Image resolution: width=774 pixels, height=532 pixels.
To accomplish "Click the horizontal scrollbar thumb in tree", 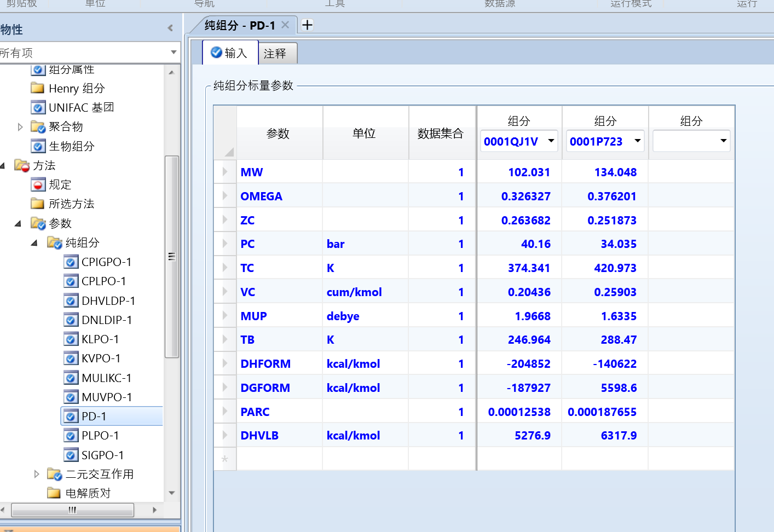I will [x=72, y=510].
